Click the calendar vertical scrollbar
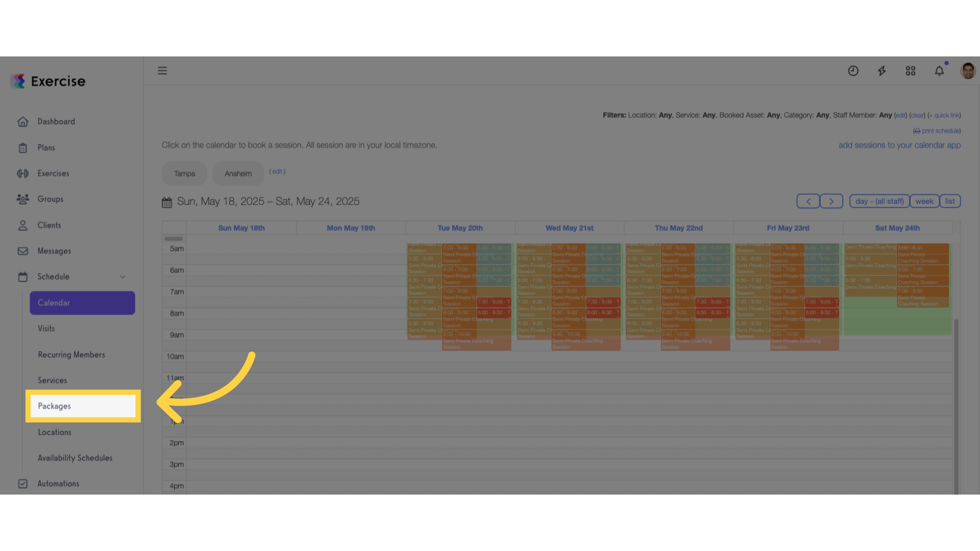980x551 pixels. (956, 406)
